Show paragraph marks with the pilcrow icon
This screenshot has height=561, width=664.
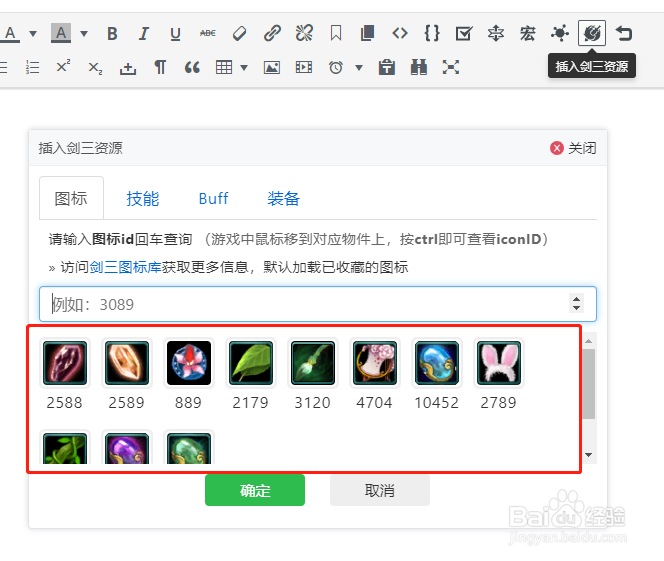pos(160,67)
